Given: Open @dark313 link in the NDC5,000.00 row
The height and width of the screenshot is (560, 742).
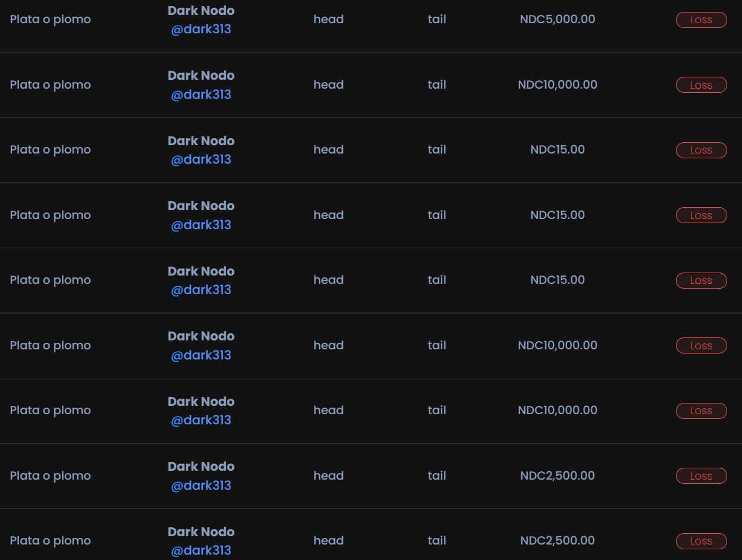Looking at the screenshot, I should tap(201, 29).
